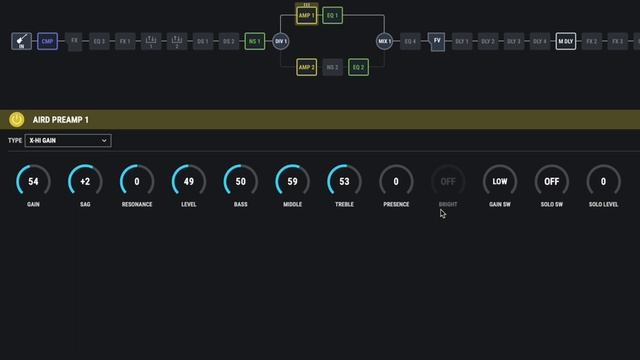Viewport: 640px width, 360px height.
Task: Adjust the PRESENCE knob
Action: point(396,181)
